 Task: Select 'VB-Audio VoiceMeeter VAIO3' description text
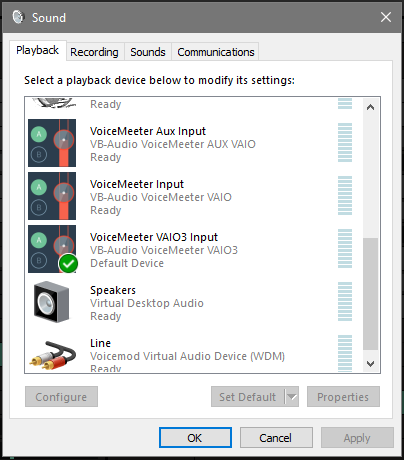tap(164, 250)
